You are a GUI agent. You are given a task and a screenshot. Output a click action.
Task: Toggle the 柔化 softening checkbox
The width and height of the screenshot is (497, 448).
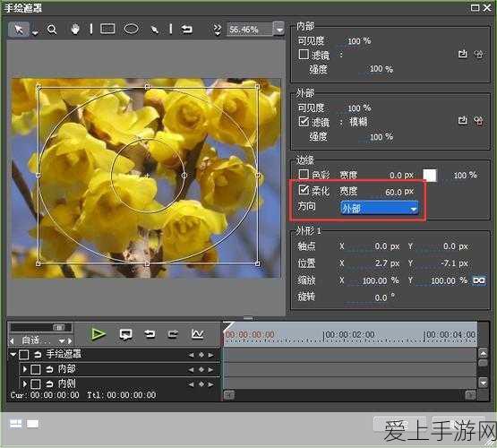tap(304, 190)
